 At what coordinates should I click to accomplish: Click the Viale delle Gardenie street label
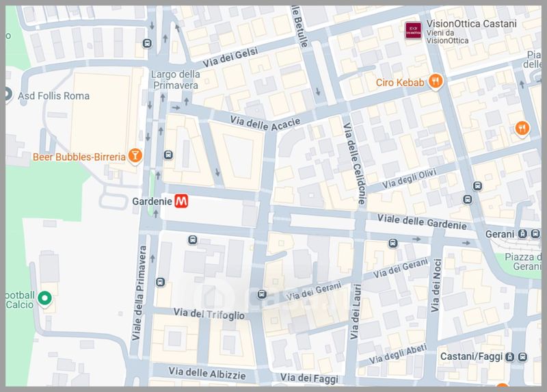click(422, 222)
